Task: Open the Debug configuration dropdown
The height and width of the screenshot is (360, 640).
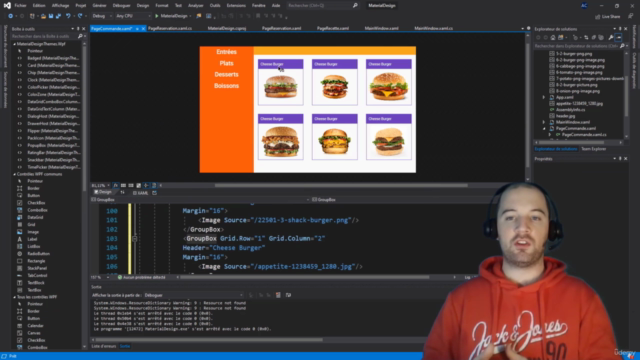Action: coord(101,16)
